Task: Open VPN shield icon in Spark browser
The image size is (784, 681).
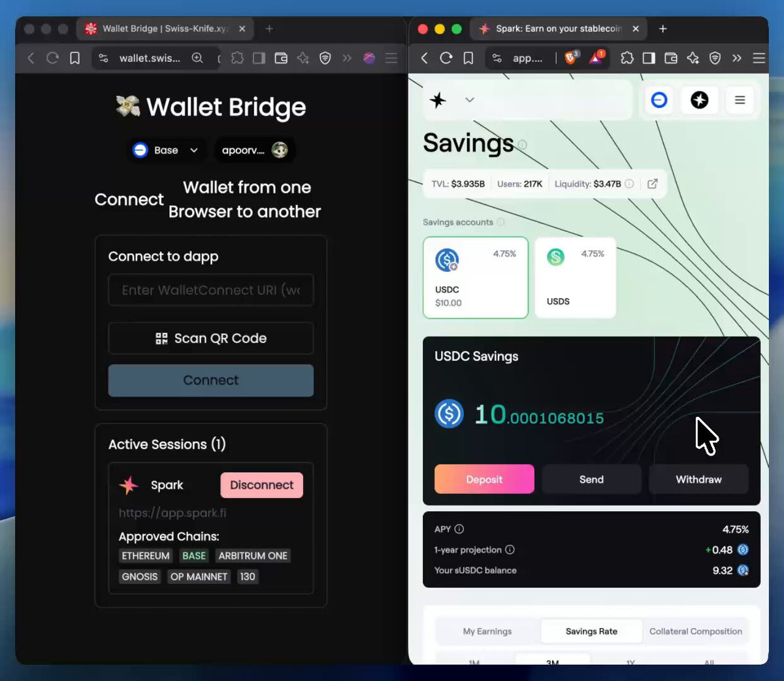Action: 715,58
